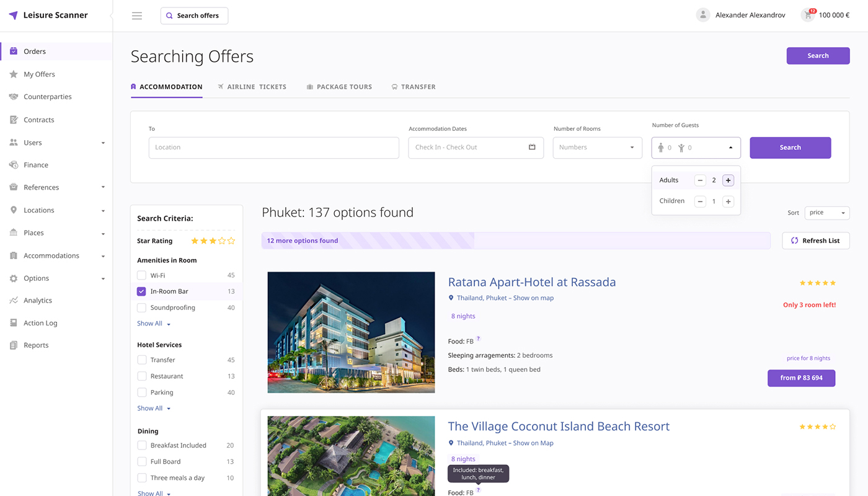Click the Contracts sidebar icon
868x496 pixels.
click(x=14, y=120)
